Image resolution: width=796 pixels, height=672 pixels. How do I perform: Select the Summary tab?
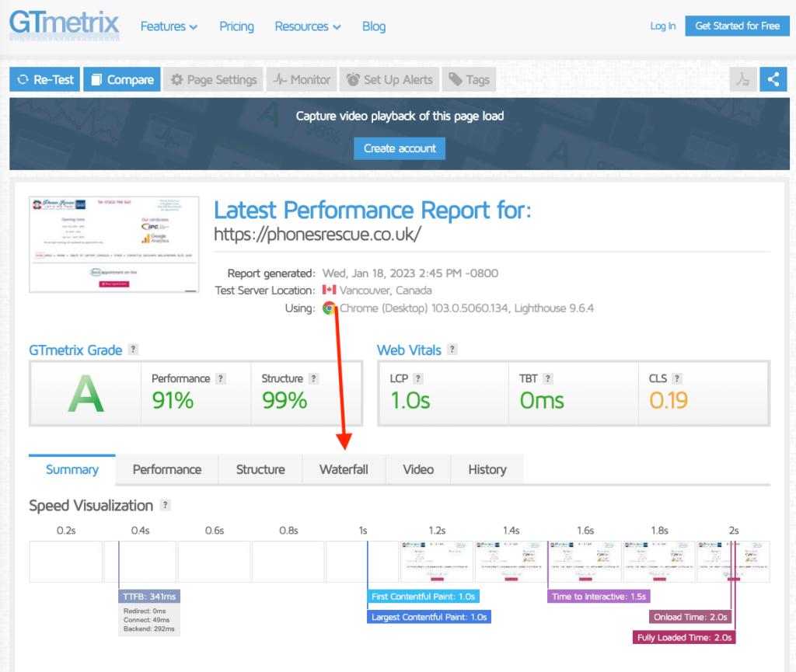(72, 470)
